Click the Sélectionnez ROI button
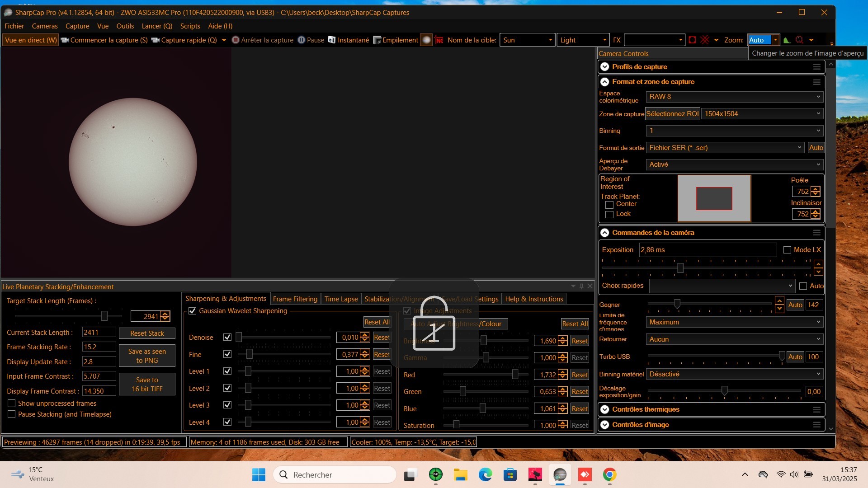This screenshot has height=488, width=868. (x=672, y=114)
